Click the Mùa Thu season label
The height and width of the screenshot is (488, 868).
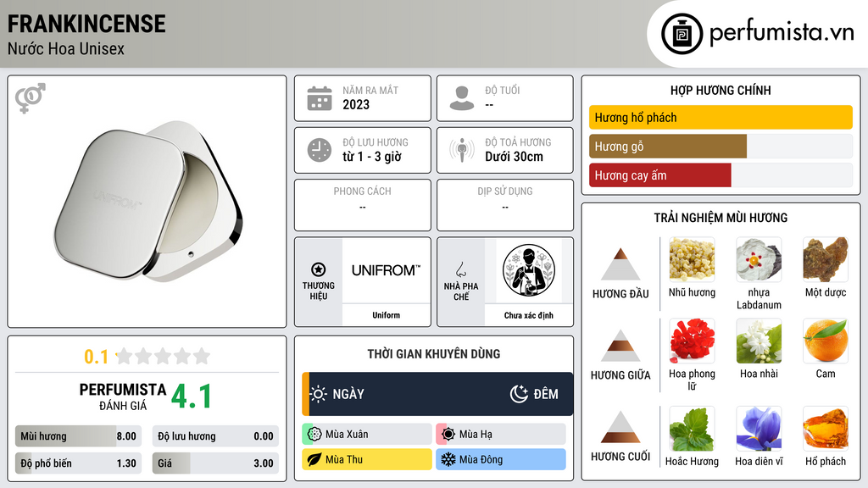coord(344,459)
